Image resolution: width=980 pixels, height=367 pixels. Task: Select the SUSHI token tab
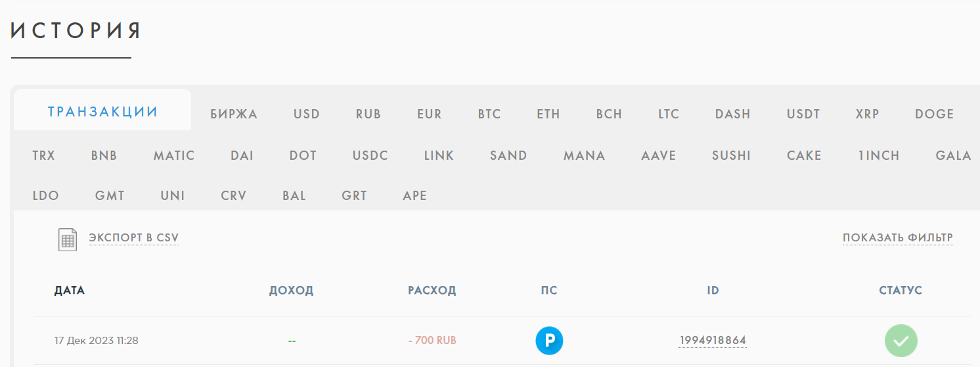pyautogui.click(x=731, y=156)
